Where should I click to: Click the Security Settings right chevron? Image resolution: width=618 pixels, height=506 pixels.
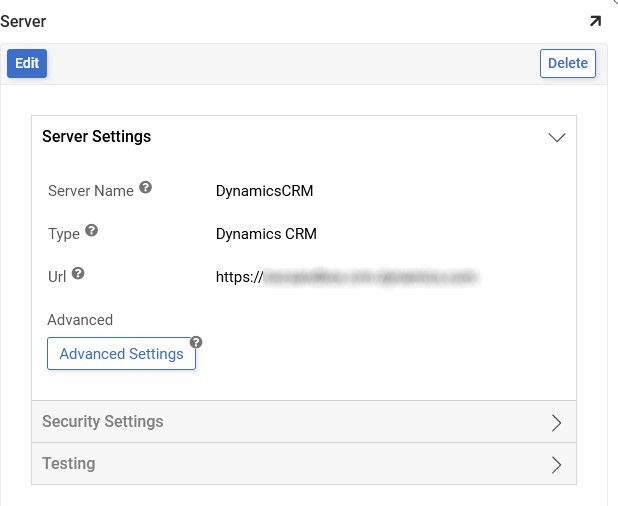[x=557, y=422]
